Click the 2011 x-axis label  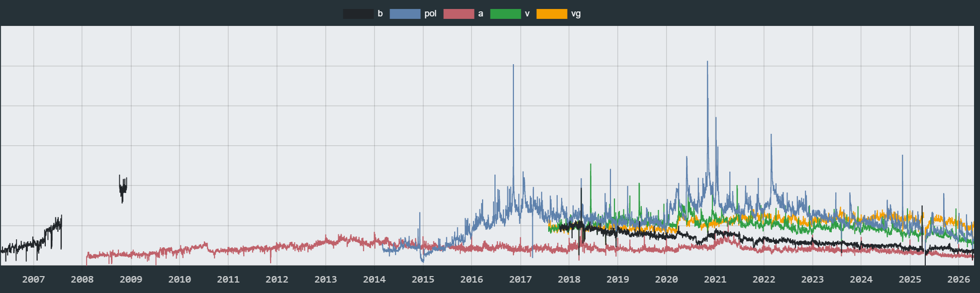pos(228,279)
